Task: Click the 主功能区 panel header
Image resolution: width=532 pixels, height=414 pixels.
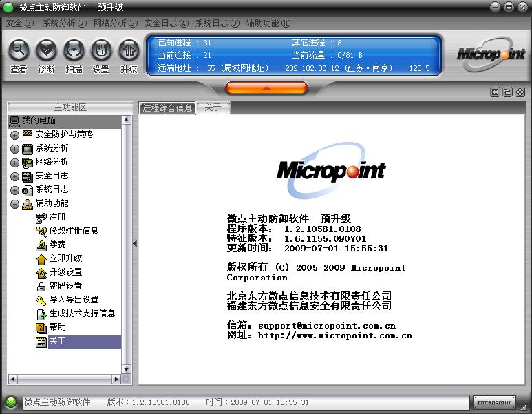Action: [70, 107]
